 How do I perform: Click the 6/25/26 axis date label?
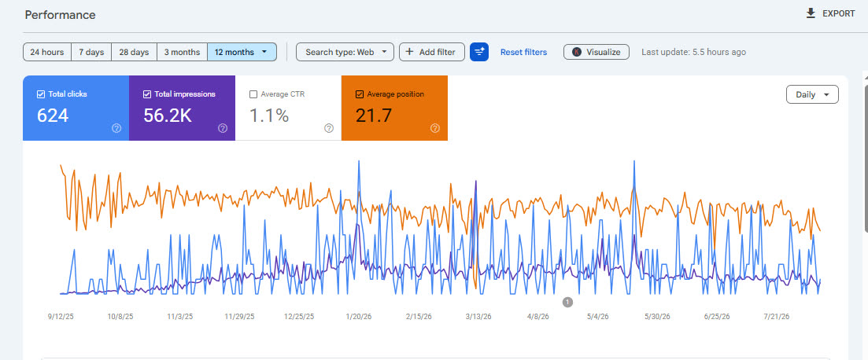pyautogui.click(x=717, y=317)
